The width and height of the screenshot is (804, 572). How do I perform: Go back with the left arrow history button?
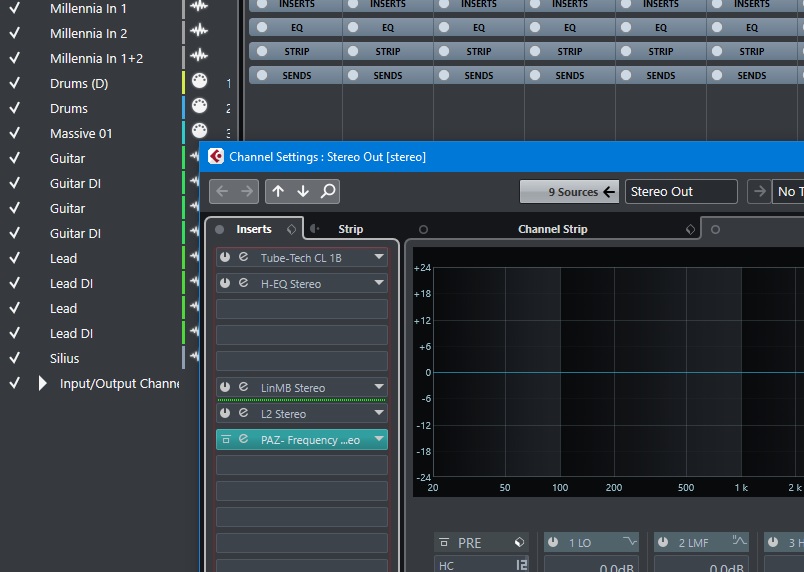click(222, 191)
